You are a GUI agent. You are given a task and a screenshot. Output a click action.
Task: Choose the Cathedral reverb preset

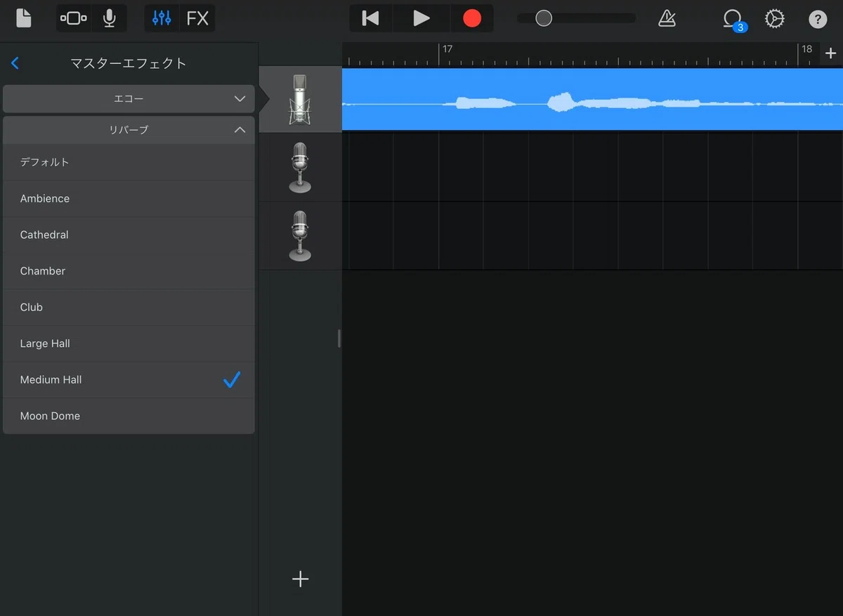(129, 235)
